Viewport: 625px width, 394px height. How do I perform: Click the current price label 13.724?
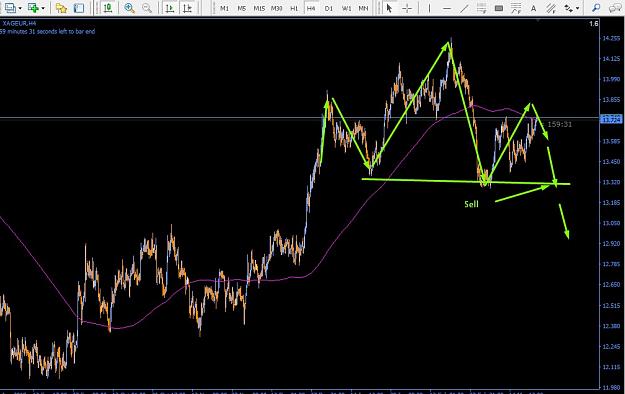click(611, 120)
